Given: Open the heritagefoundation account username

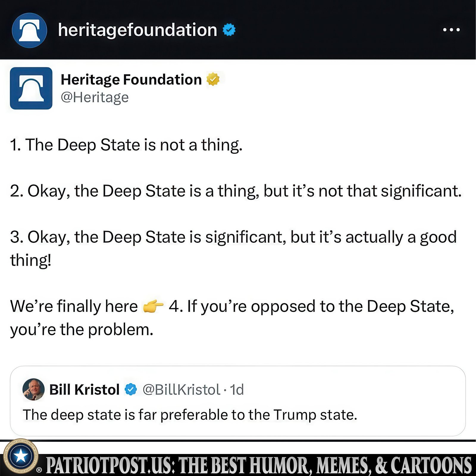Looking at the screenshot, I should tap(137, 30).
